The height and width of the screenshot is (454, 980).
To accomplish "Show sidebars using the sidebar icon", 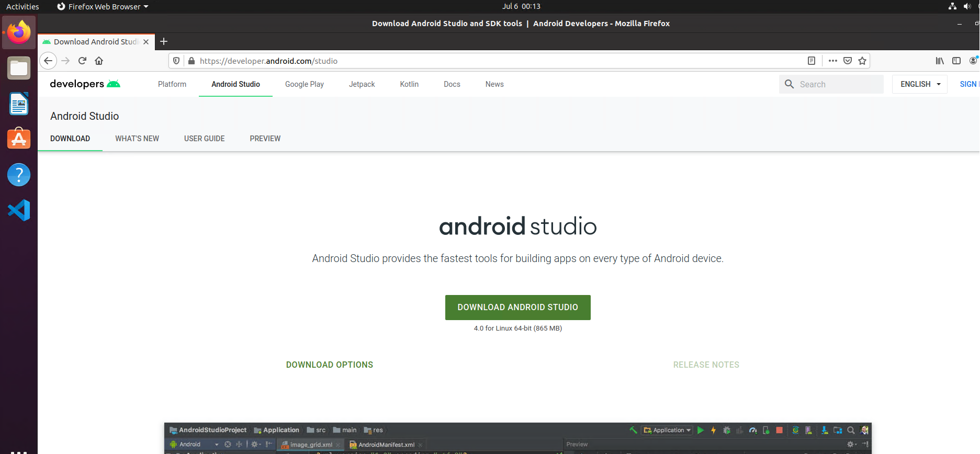I will 956,61.
